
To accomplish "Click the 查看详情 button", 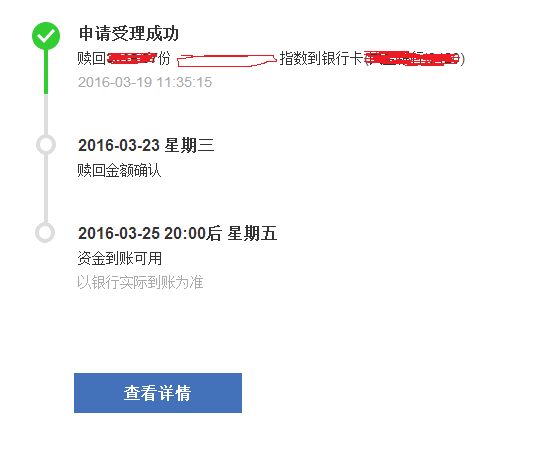I will click(158, 393).
